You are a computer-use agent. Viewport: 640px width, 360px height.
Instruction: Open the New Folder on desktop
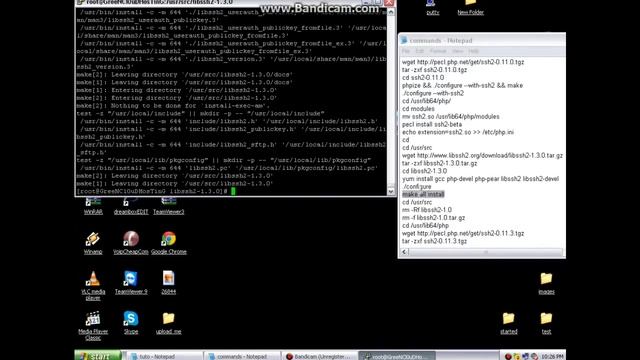pyautogui.click(x=470, y=7)
